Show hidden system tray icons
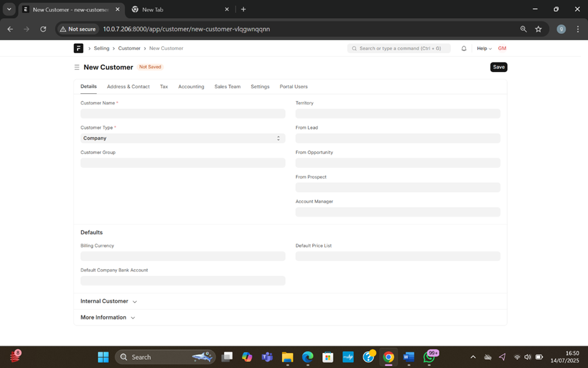 tap(473, 357)
